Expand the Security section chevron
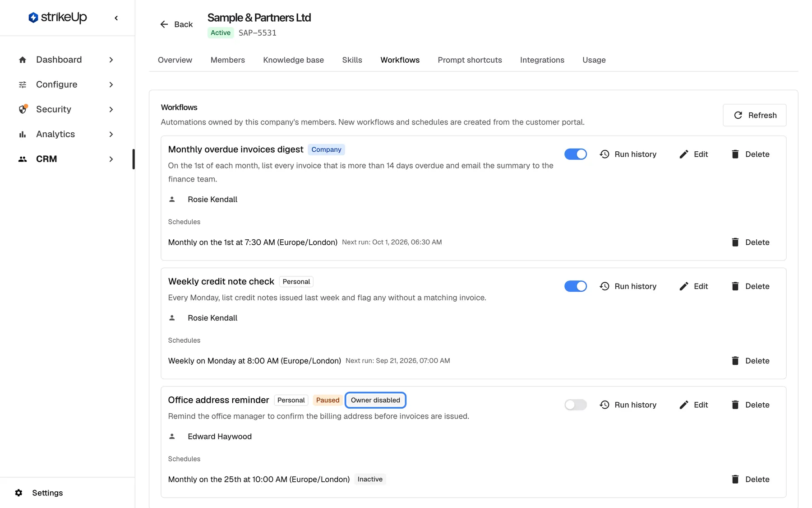 coord(111,109)
